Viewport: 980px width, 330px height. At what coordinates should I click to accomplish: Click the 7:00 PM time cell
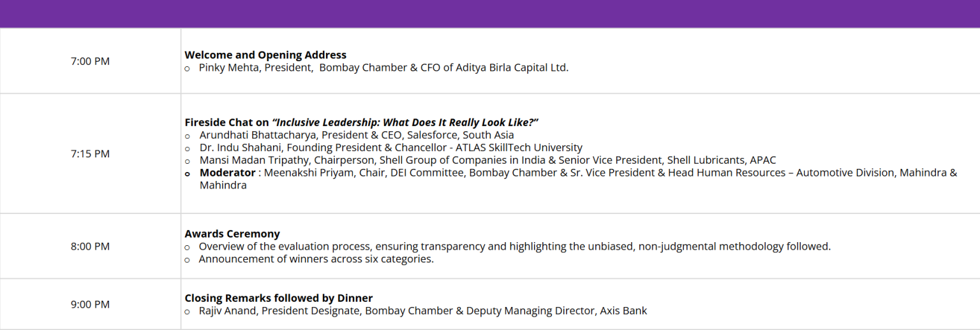coord(90,61)
